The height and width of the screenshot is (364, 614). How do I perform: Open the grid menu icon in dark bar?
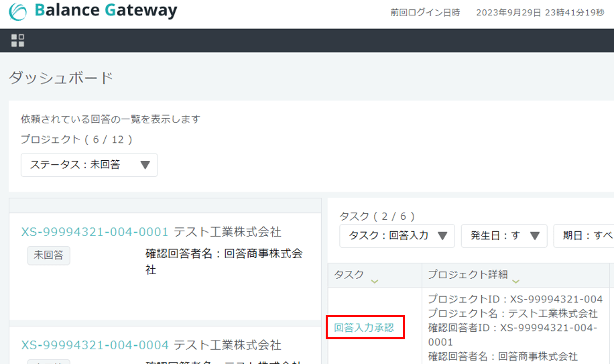click(17, 40)
